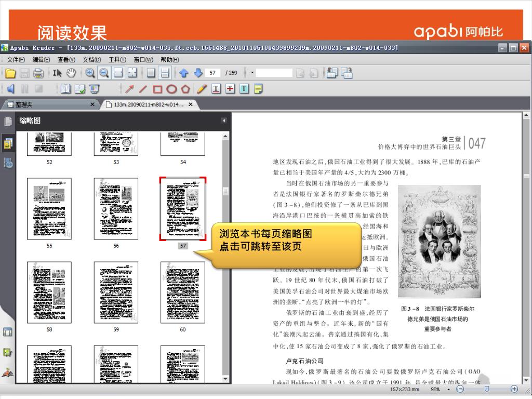Select the highlighted page 57 thumbnail
532x399 pixels.
coord(183,209)
